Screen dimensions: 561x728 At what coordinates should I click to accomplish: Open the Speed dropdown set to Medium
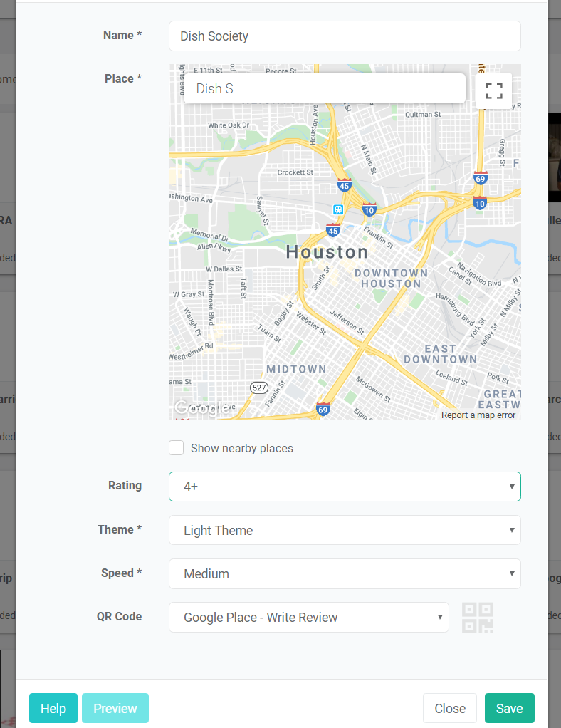tap(345, 573)
